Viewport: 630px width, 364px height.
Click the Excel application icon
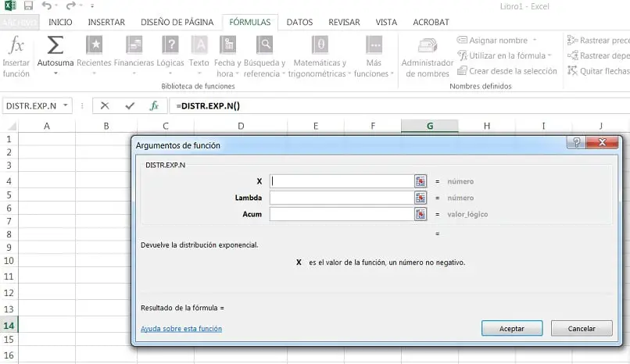[10, 5]
